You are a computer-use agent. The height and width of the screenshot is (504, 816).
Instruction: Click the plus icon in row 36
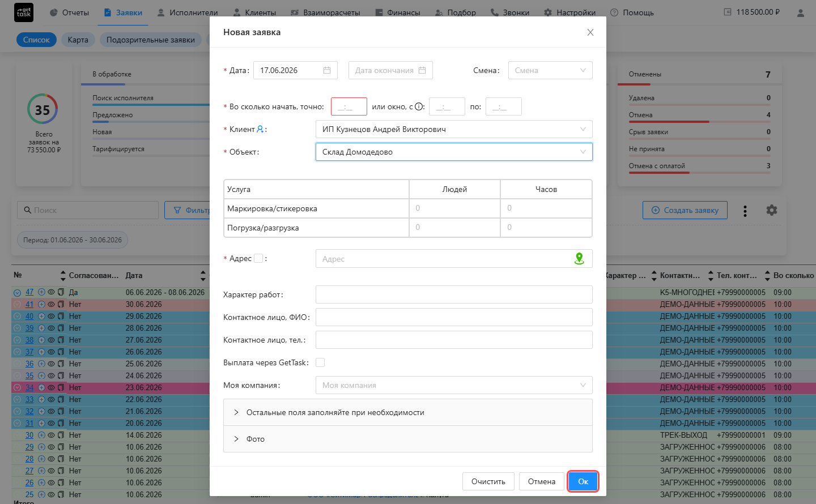(41, 364)
